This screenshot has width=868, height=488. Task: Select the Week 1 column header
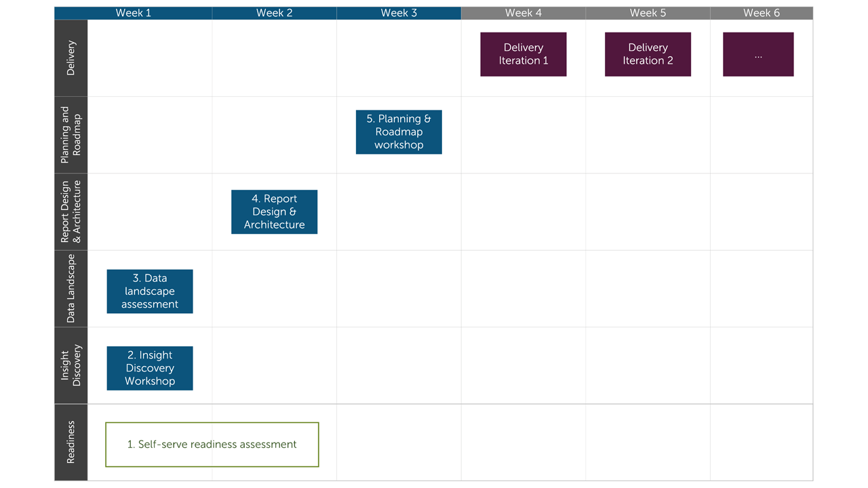pos(134,13)
